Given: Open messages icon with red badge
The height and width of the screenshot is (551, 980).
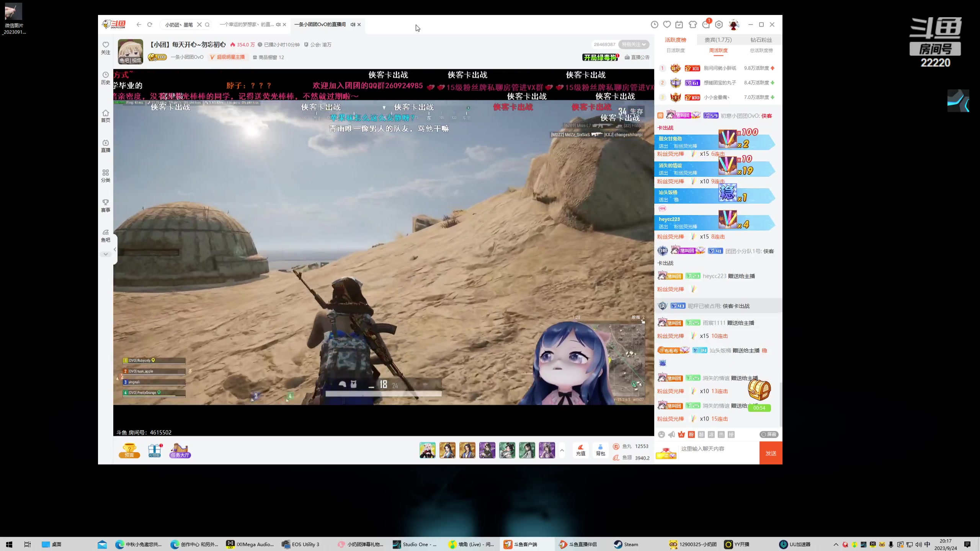Looking at the screenshot, I should pyautogui.click(x=706, y=24).
